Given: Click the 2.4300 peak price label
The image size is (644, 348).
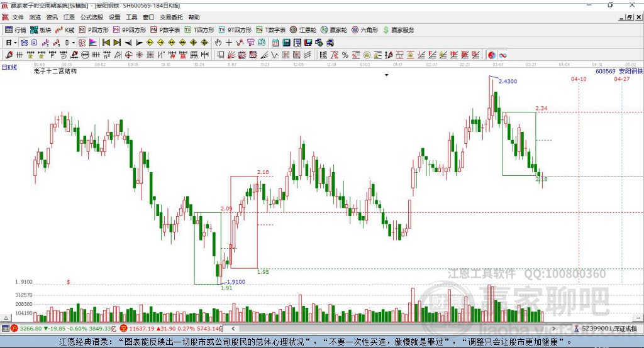Looking at the screenshot, I should coord(508,81).
